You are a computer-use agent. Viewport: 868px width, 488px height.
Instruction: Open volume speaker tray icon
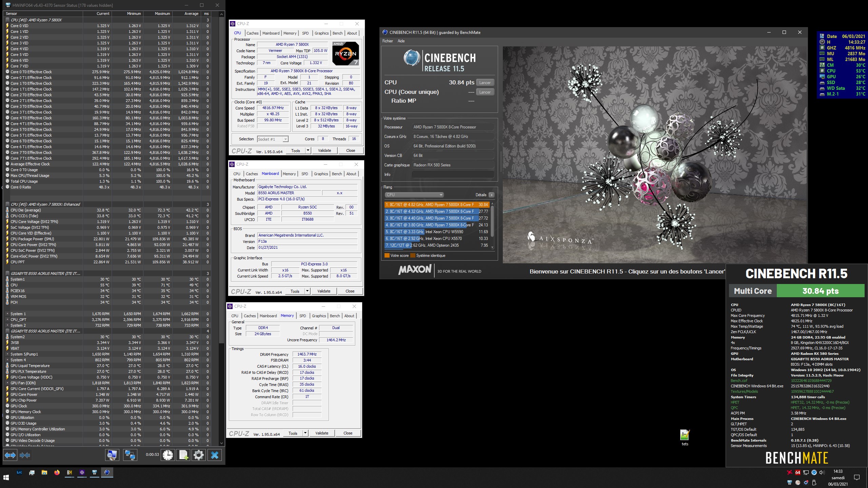tap(822, 472)
